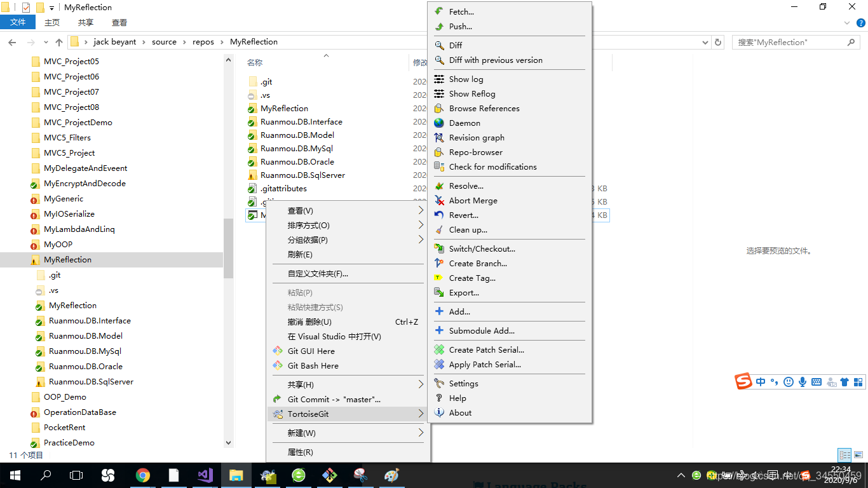Click the Settings wrench icon
Image resolution: width=868 pixels, height=488 pixels.
[439, 383]
